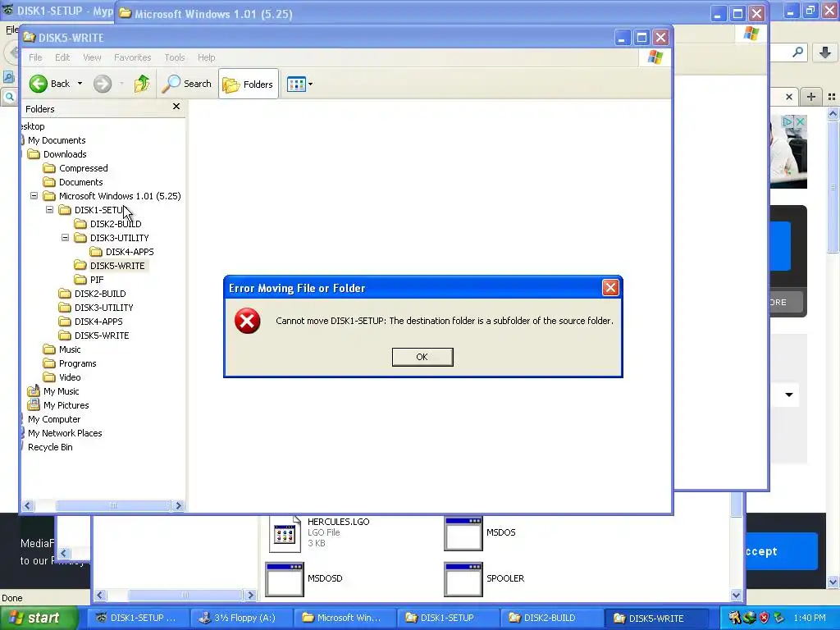Click the browser page dropdown arrow

click(x=788, y=395)
